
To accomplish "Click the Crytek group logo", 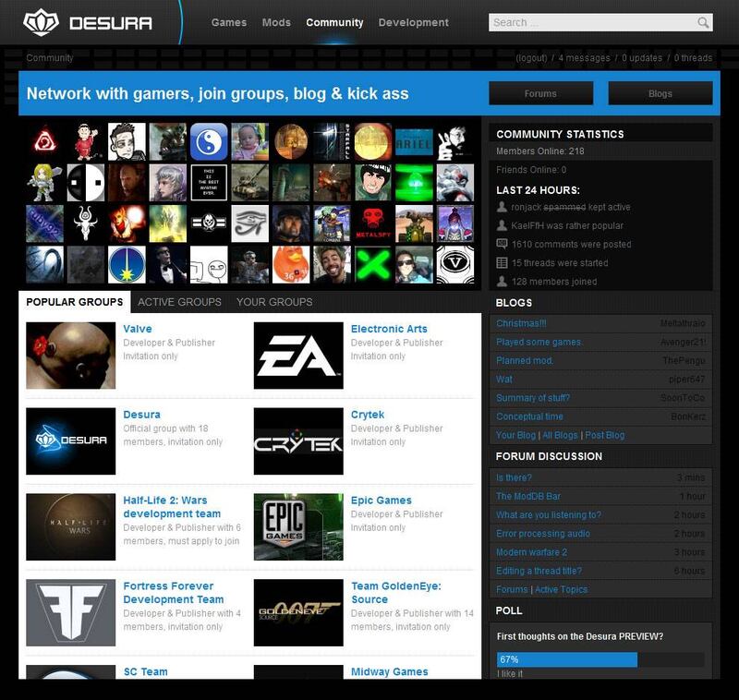I will point(298,441).
